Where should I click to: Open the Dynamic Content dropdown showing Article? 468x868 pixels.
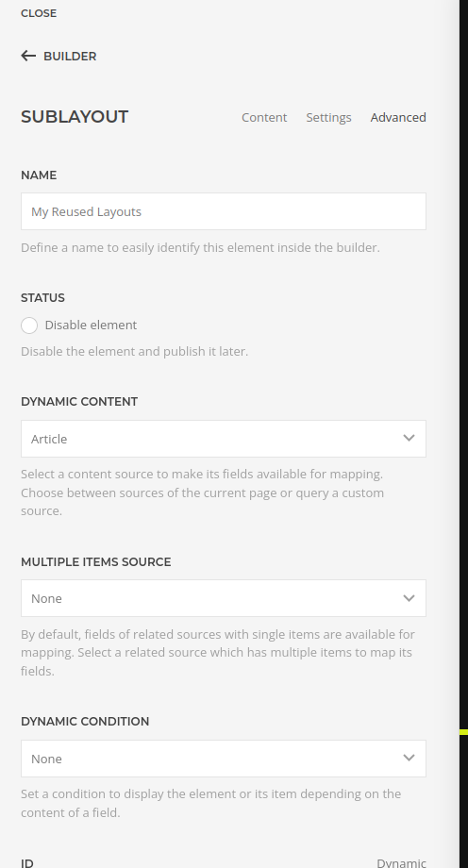[x=224, y=439]
